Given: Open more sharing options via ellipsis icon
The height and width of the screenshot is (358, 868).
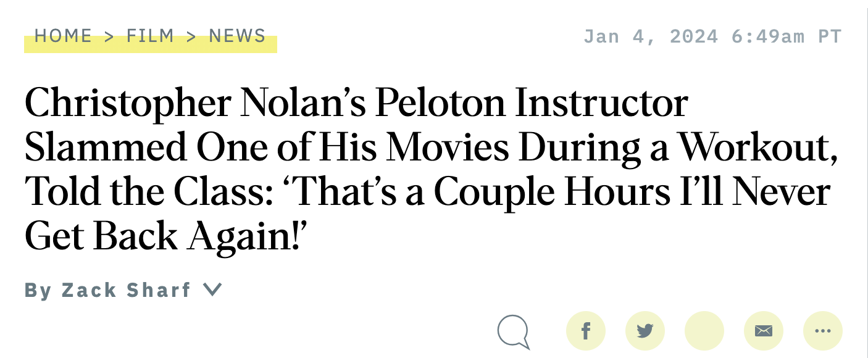Looking at the screenshot, I should point(823,331).
